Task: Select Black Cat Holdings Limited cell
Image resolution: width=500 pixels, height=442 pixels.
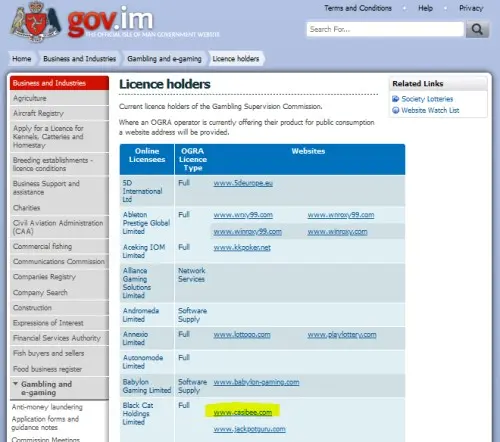Action: point(147,420)
